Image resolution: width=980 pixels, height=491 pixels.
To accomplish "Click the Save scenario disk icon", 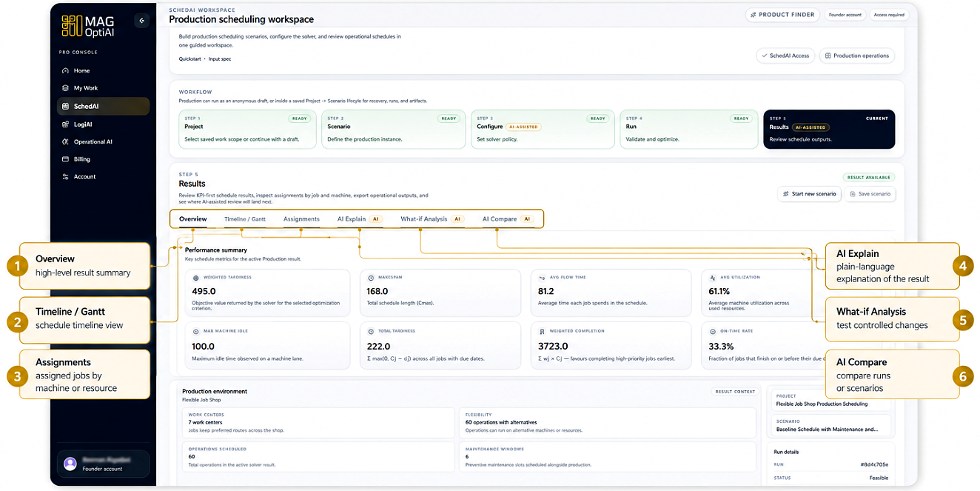I will (853, 194).
